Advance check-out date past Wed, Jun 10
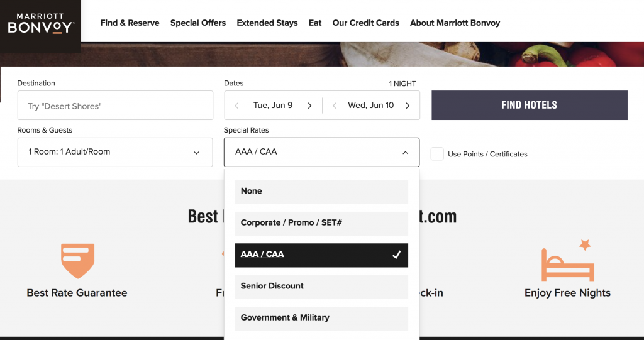 pos(408,106)
